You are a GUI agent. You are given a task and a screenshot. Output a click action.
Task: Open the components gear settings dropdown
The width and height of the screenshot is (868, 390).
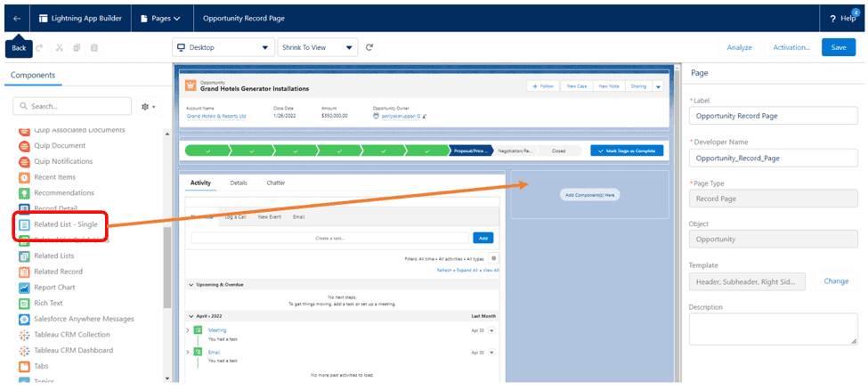[148, 106]
